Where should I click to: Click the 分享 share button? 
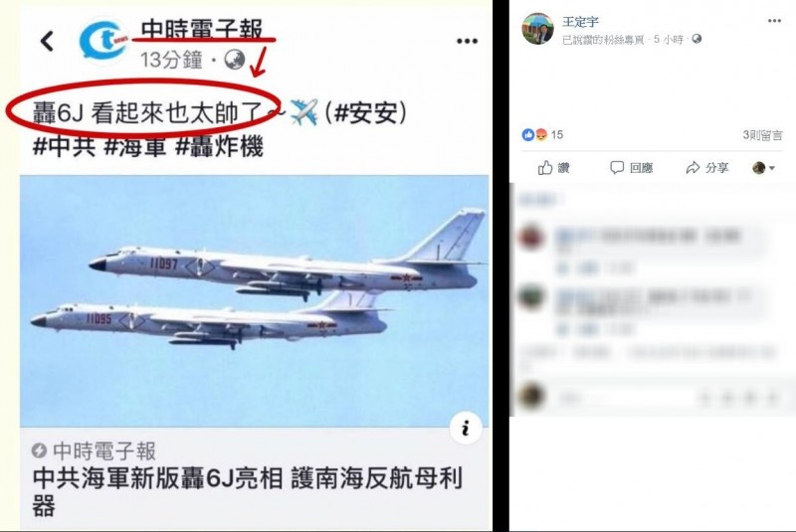tap(707, 168)
